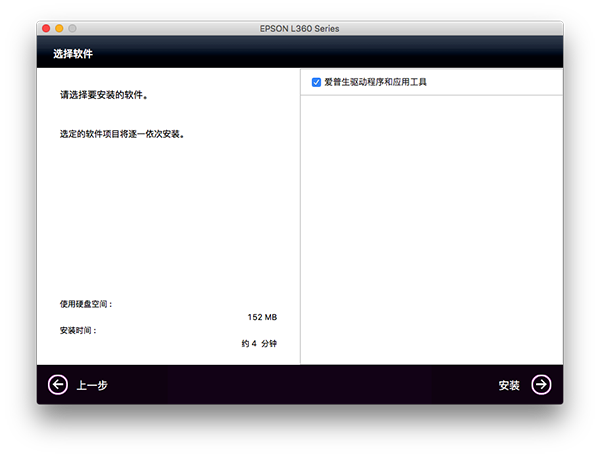Select the 爱普生驱动程序和应用工具 item text

point(375,82)
